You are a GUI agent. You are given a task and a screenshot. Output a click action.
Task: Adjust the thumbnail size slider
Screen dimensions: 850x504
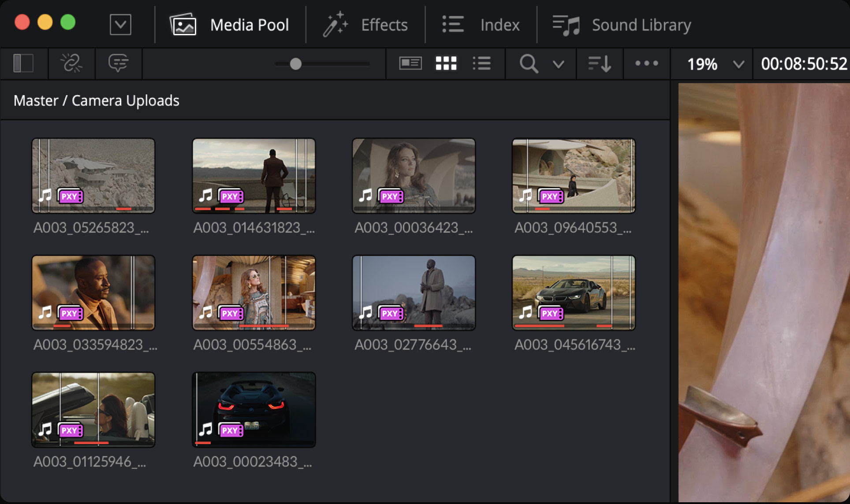(x=295, y=64)
